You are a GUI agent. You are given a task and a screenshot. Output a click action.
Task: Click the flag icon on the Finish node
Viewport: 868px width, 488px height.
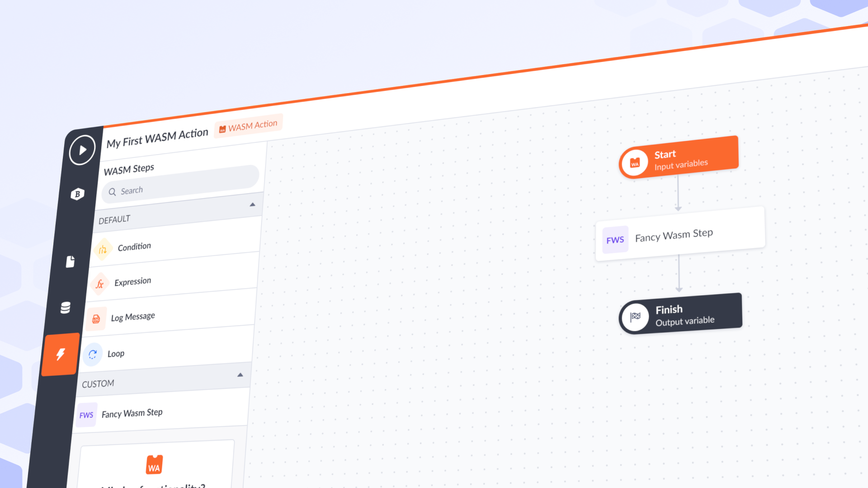click(635, 316)
